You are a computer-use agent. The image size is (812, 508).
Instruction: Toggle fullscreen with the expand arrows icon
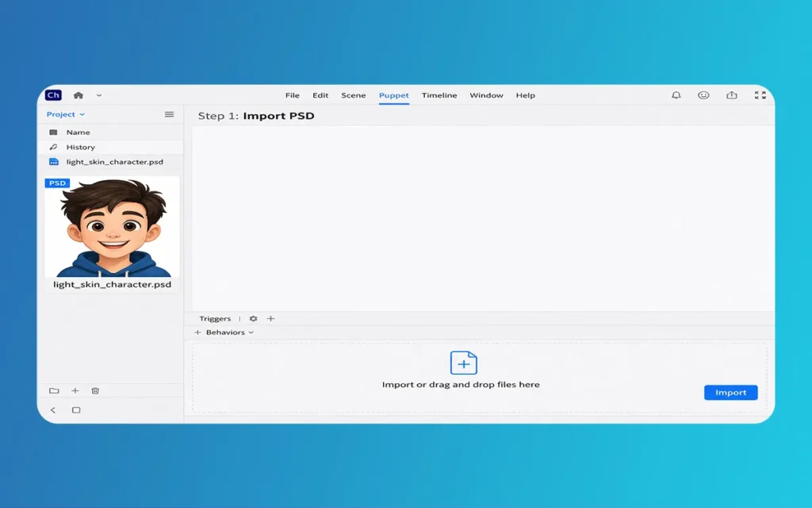tap(760, 95)
